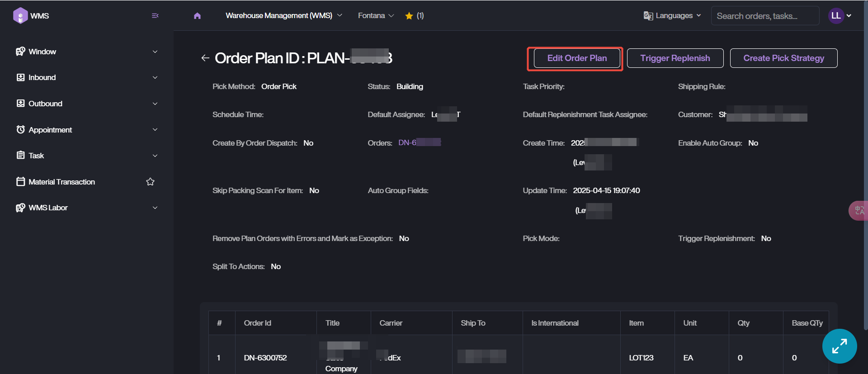The width and height of the screenshot is (868, 374).
Task: Click the yellow favorites star icon
Action: tap(409, 16)
